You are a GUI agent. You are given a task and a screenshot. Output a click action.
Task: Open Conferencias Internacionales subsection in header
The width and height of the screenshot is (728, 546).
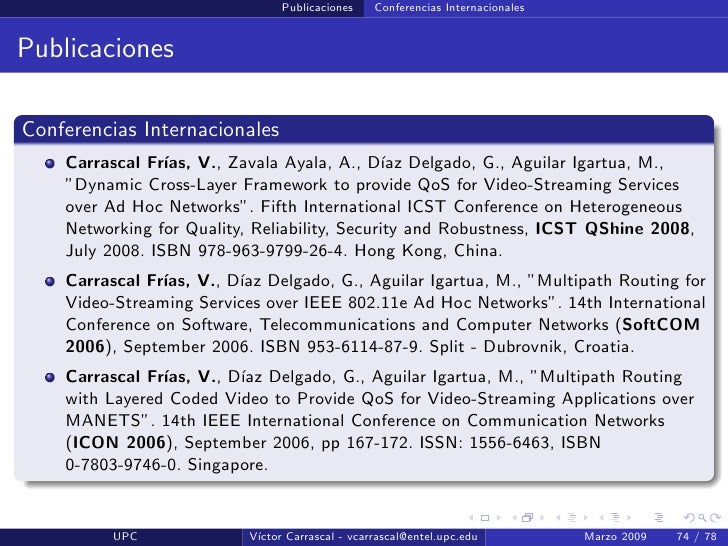pos(449,7)
